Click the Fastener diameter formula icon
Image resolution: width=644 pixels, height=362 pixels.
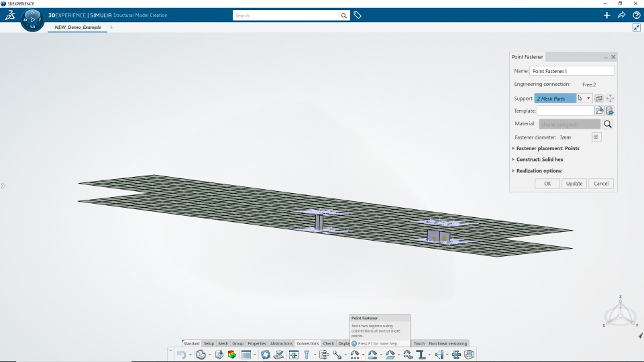[596, 137]
